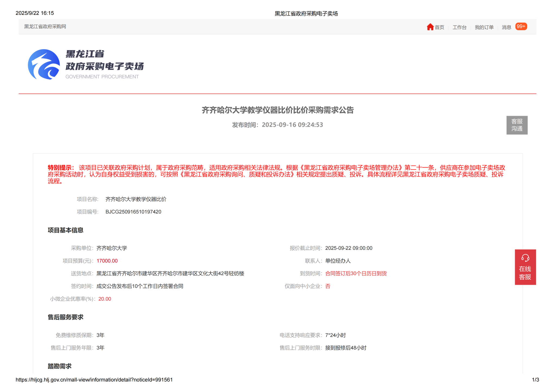Click the 项目基本信息 section heading
Viewport: 555px width, 392px height.
pyautogui.click(x=66, y=230)
